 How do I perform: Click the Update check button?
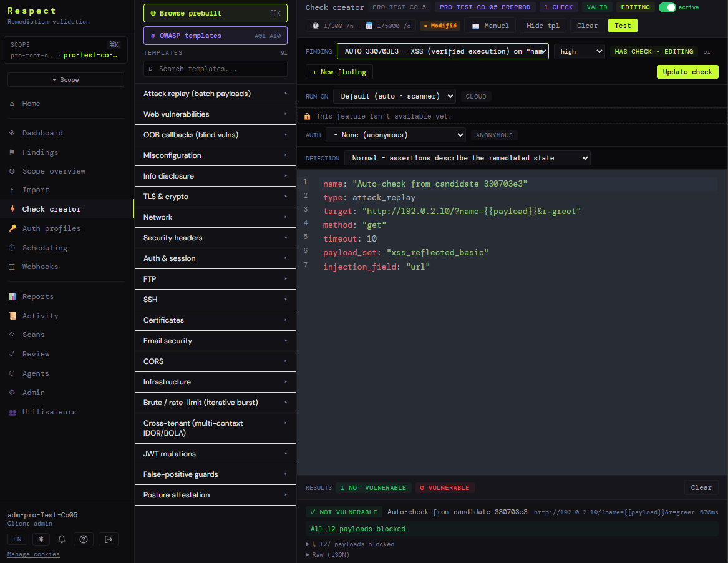[687, 72]
